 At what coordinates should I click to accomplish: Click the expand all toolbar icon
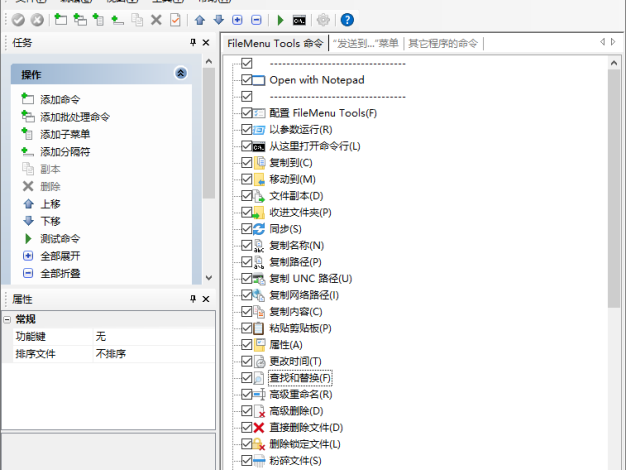point(237,20)
